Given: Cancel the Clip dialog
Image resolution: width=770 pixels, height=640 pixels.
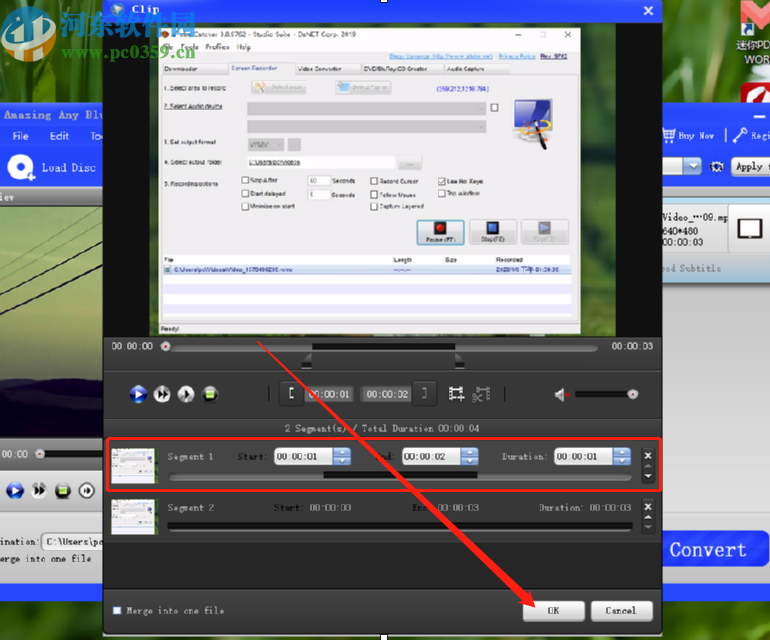Looking at the screenshot, I should click(x=621, y=611).
